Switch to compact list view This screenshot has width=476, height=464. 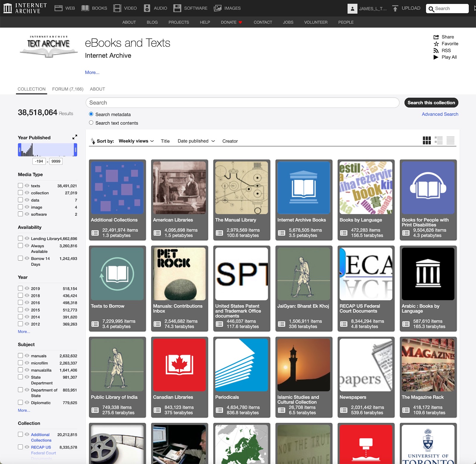click(x=450, y=140)
